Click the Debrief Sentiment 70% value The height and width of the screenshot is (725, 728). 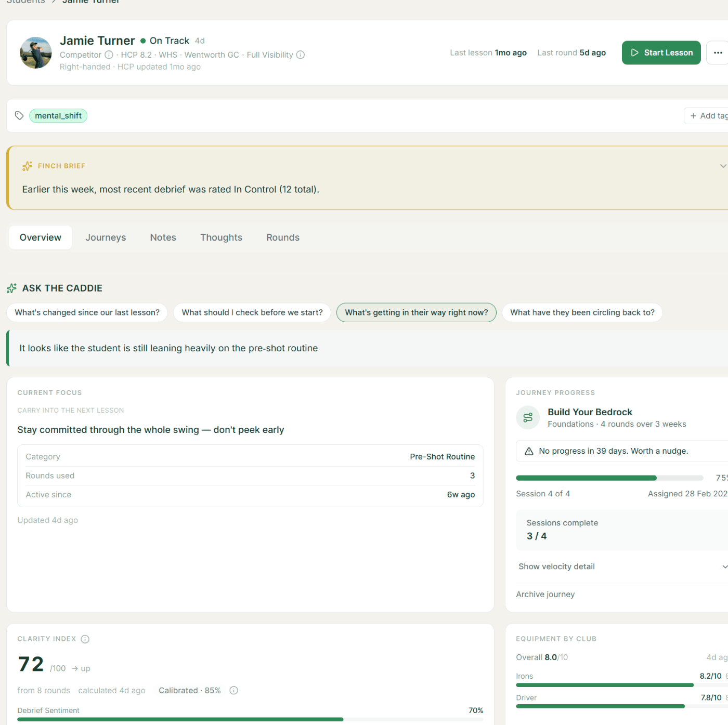tap(476, 710)
